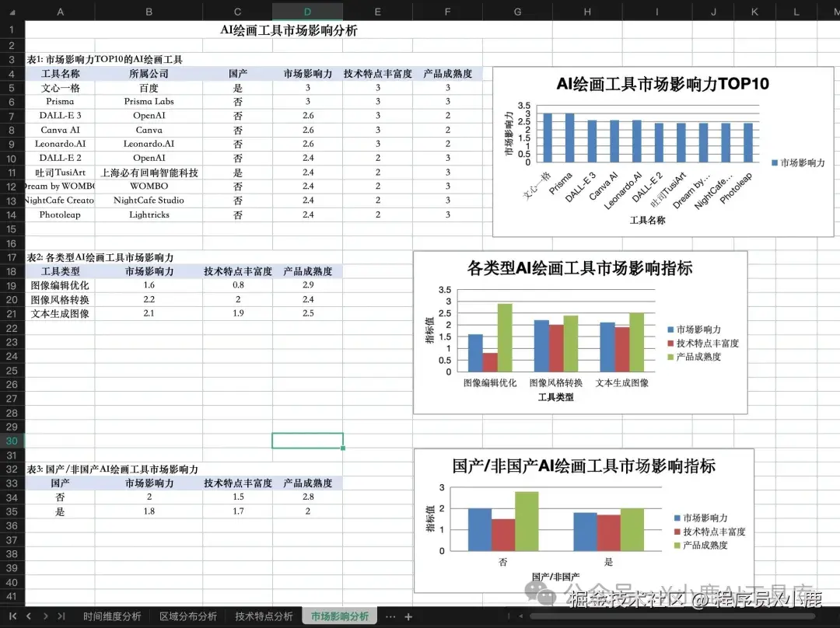The width and height of the screenshot is (840, 628).
Task: Select cell DALL-E 3
Action: (x=60, y=115)
